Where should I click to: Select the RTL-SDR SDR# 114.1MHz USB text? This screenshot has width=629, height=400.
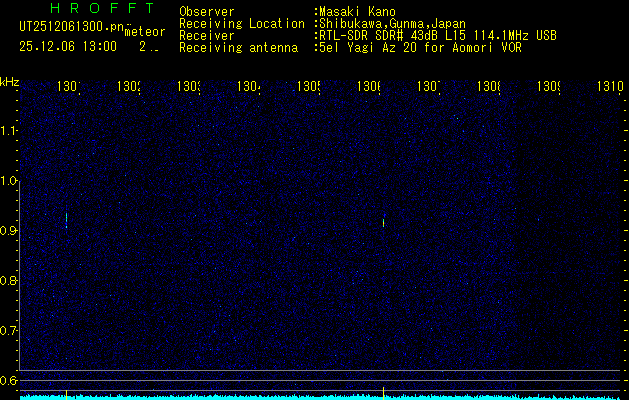click(438, 36)
